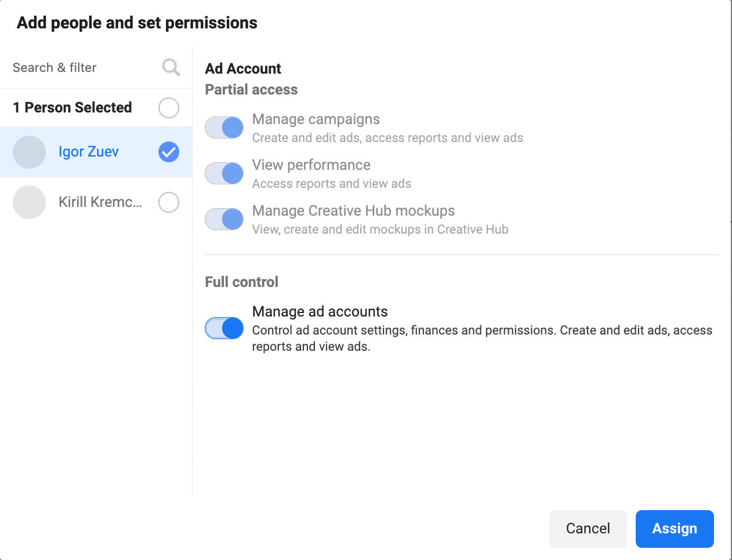Click the Manage campaigns label text

coord(316,119)
